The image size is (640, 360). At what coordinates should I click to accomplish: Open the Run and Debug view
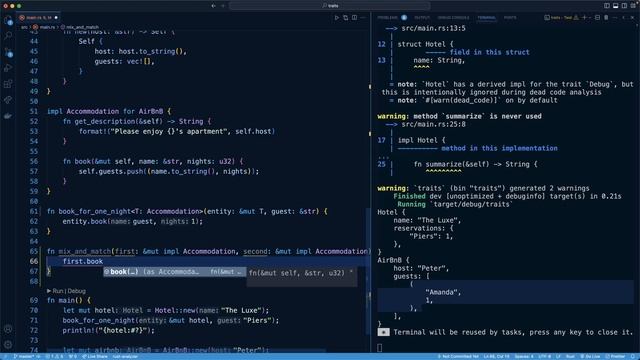(8, 68)
